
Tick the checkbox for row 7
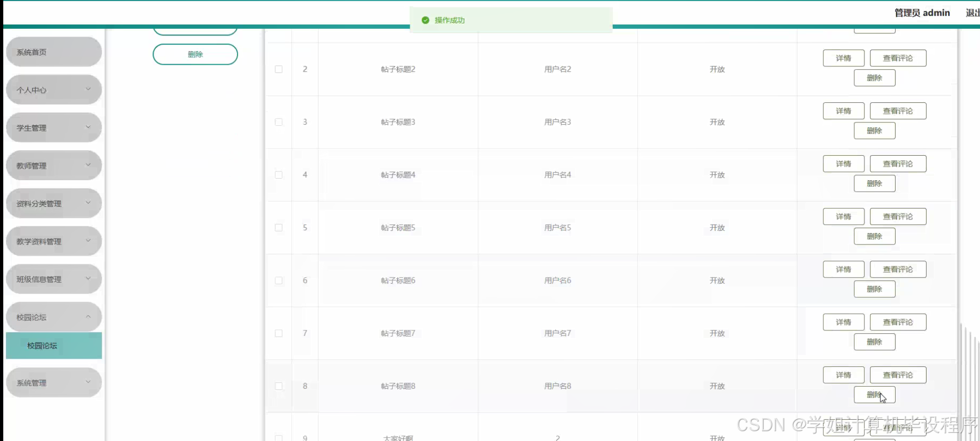point(278,333)
